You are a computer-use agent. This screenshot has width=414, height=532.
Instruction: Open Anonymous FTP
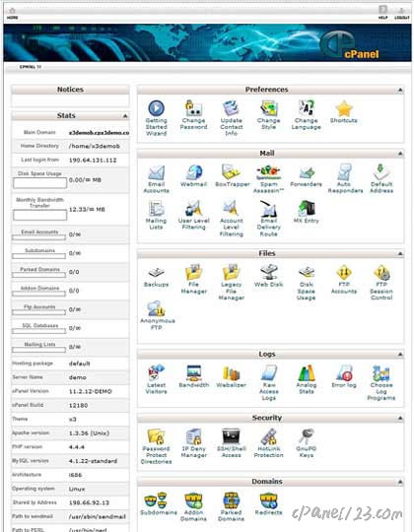point(157,315)
